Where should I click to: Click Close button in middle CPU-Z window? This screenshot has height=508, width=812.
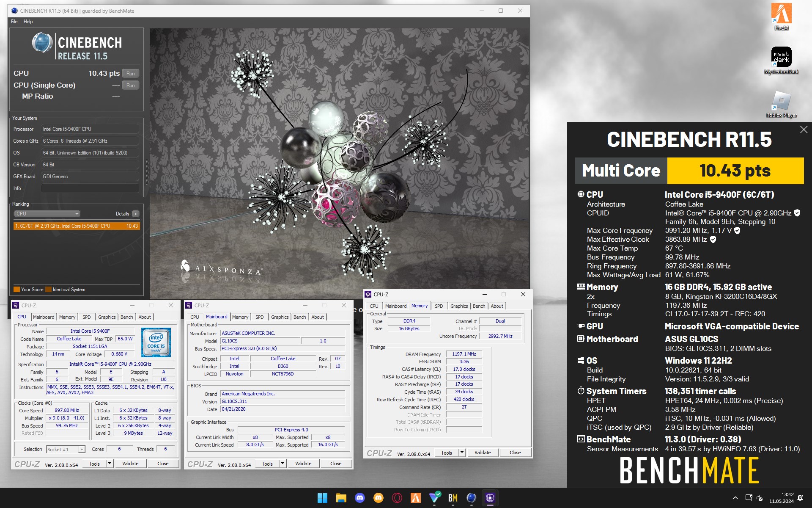[336, 464]
